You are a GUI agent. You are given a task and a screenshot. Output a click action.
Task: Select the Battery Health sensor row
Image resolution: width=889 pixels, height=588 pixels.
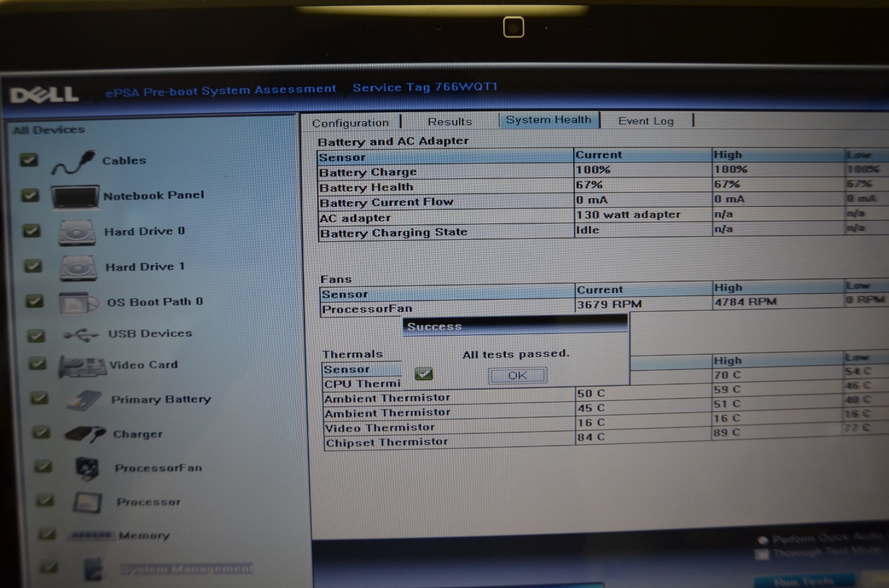pyautogui.click(x=603, y=185)
